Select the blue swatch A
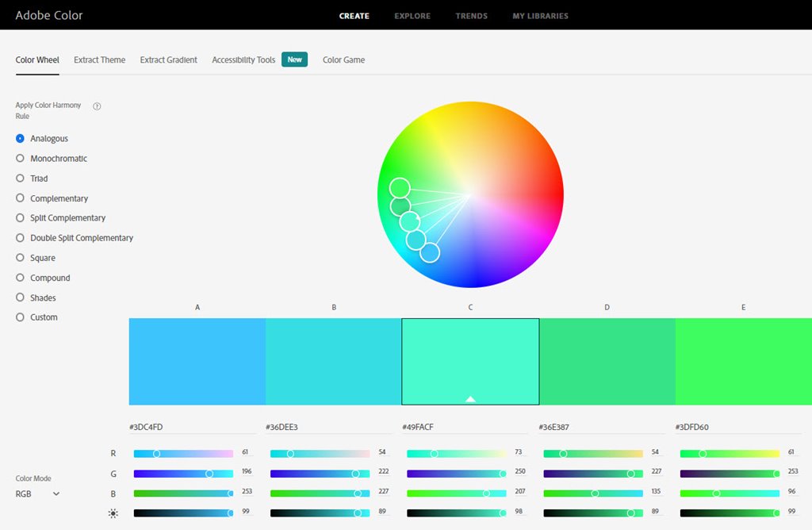 coord(197,362)
